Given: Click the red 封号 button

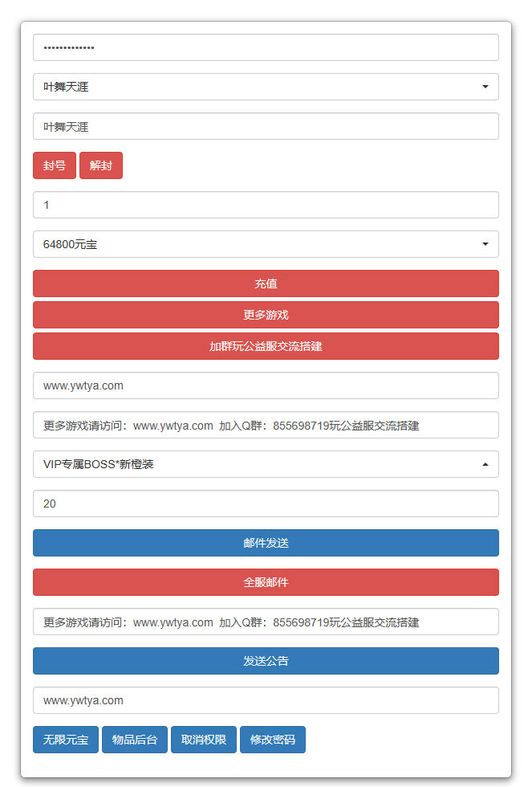Looking at the screenshot, I should [x=55, y=165].
